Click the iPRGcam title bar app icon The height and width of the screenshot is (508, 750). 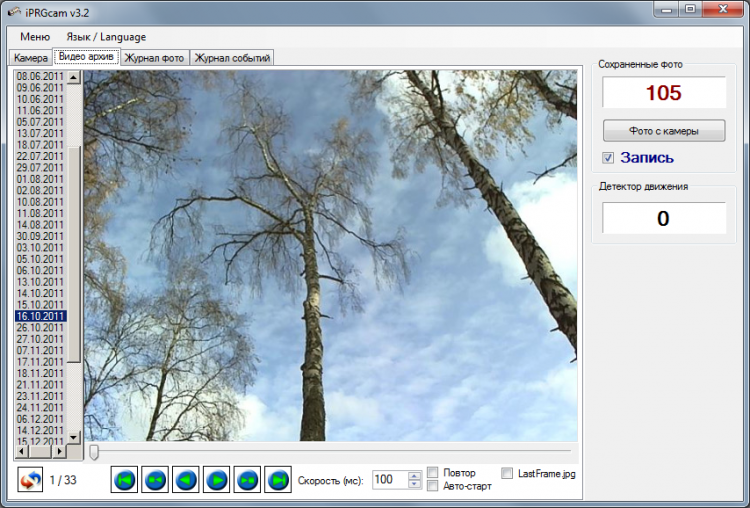(x=13, y=11)
